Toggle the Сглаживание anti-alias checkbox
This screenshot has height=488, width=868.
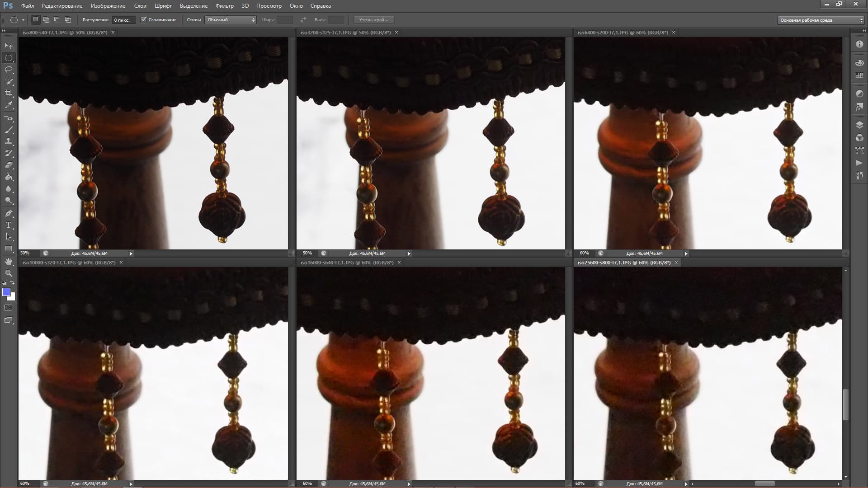(144, 19)
